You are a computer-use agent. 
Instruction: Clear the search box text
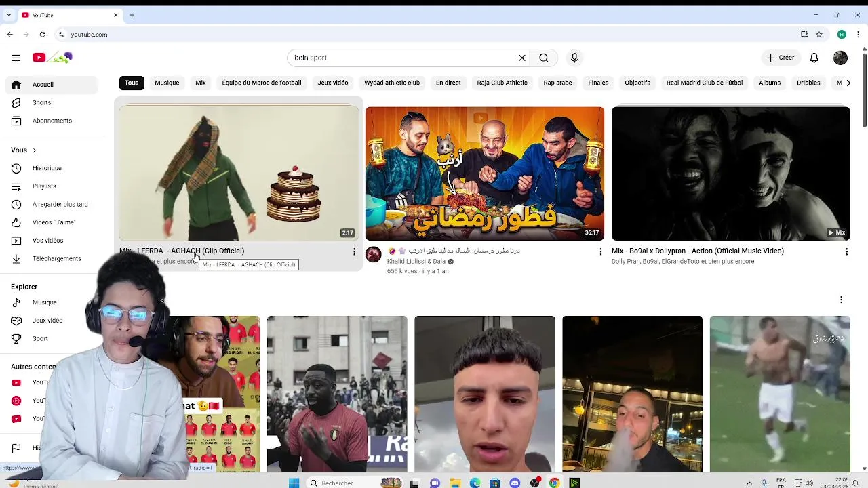coord(522,58)
